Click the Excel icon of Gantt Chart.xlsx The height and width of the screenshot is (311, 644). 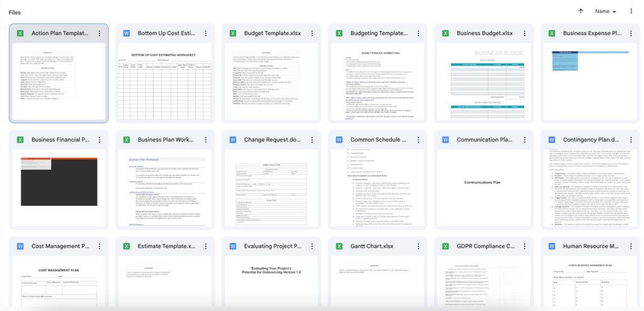pyautogui.click(x=339, y=246)
